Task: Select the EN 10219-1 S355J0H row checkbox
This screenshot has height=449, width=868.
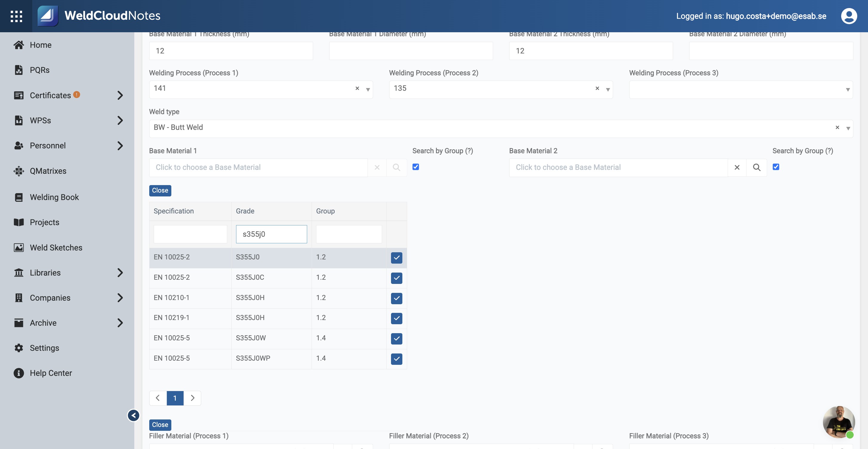Action: pos(397,319)
